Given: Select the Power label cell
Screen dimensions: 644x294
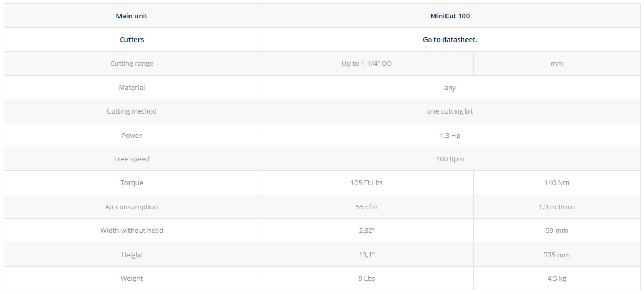Looking at the screenshot, I should pos(132,135).
